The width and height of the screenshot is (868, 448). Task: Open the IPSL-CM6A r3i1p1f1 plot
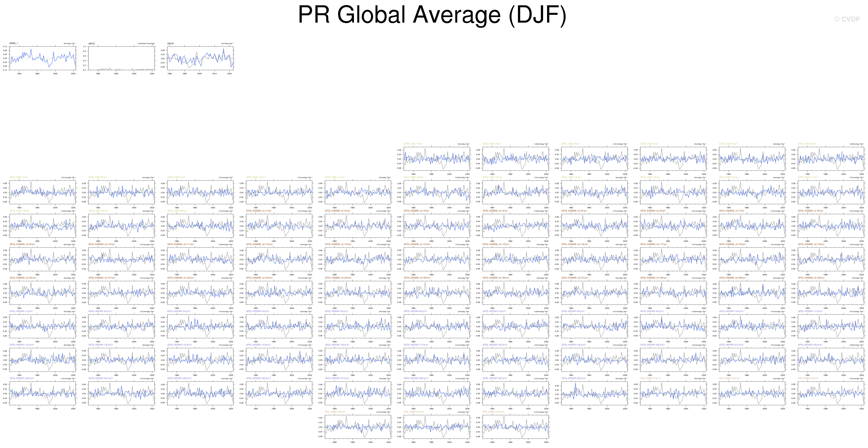point(831,393)
